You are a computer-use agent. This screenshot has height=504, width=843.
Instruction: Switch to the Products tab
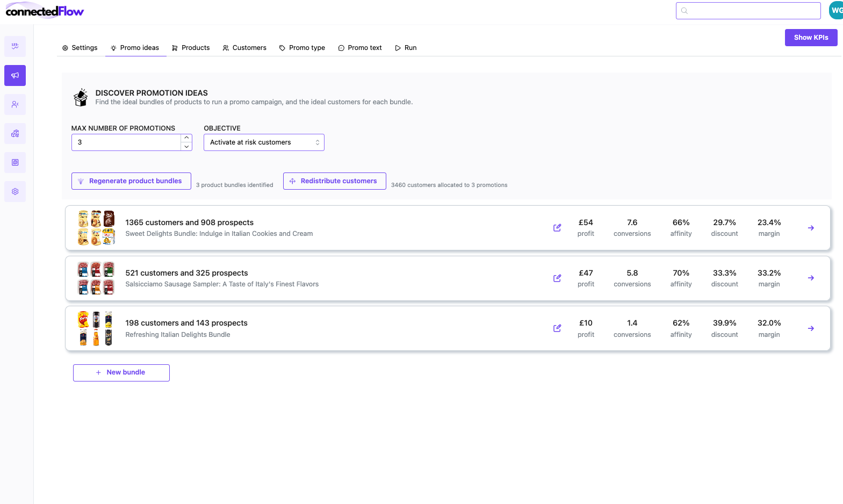[x=191, y=48]
